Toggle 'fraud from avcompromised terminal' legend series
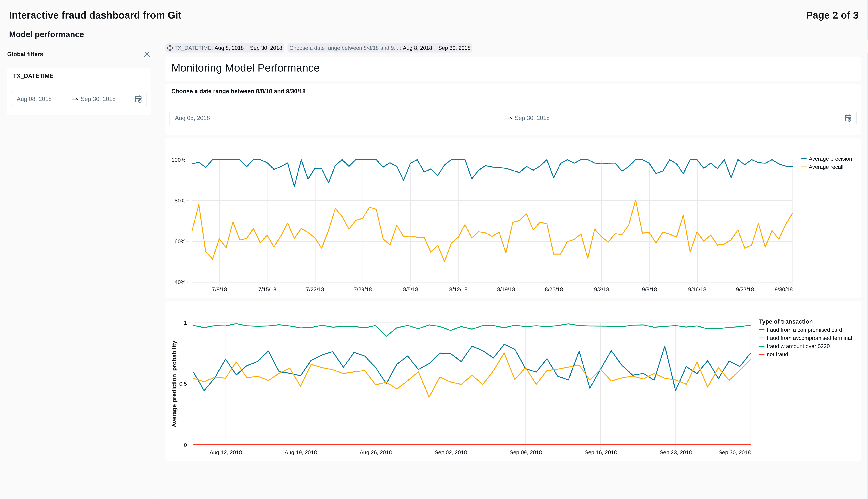This screenshot has height=499, width=868. pyautogui.click(x=809, y=338)
